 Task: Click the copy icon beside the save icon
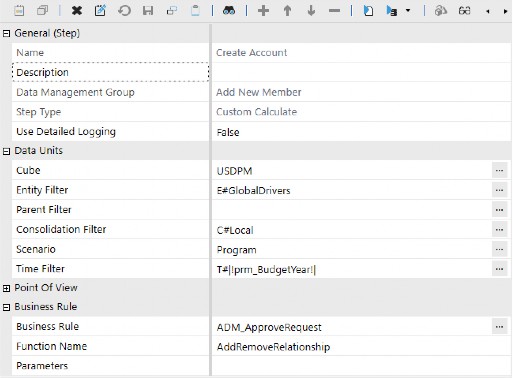pyautogui.click(x=172, y=11)
